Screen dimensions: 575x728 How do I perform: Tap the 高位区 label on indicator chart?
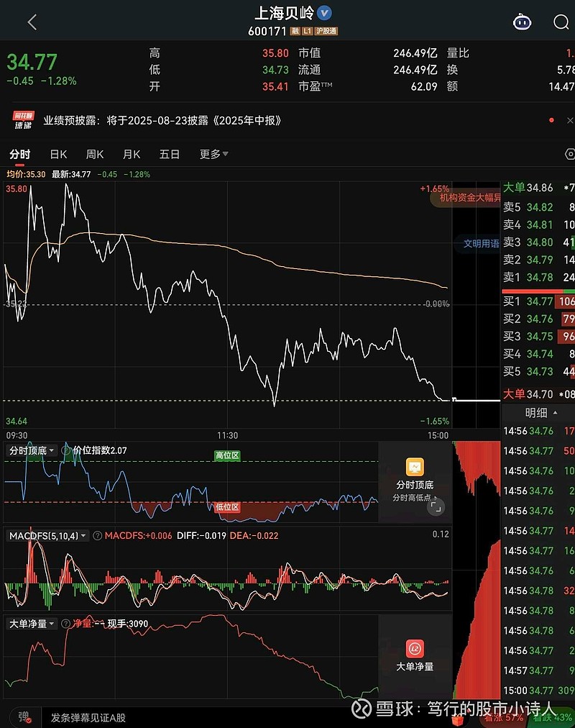pyautogui.click(x=227, y=455)
